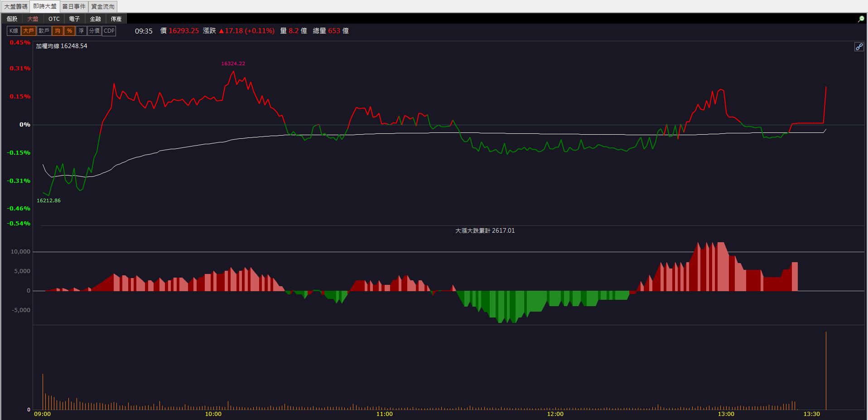Click the chain link icon on chart
The image size is (868, 420).
coord(859,47)
